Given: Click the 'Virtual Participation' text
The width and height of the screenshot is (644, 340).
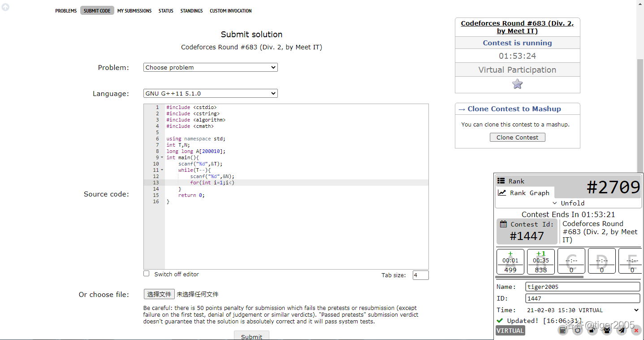Looking at the screenshot, I should tap(517, 70).
